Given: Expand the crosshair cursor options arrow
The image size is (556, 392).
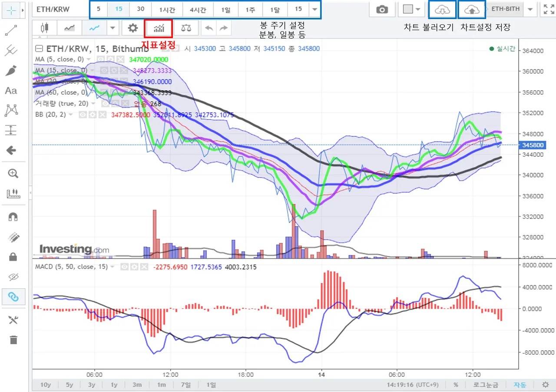Looking at the screenshot, I should coord(23,10).
